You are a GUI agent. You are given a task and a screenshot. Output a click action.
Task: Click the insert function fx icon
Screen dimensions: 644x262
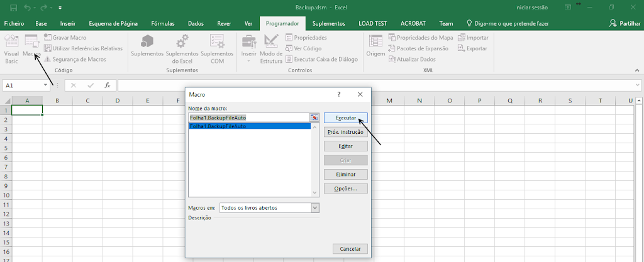point(107,85)
